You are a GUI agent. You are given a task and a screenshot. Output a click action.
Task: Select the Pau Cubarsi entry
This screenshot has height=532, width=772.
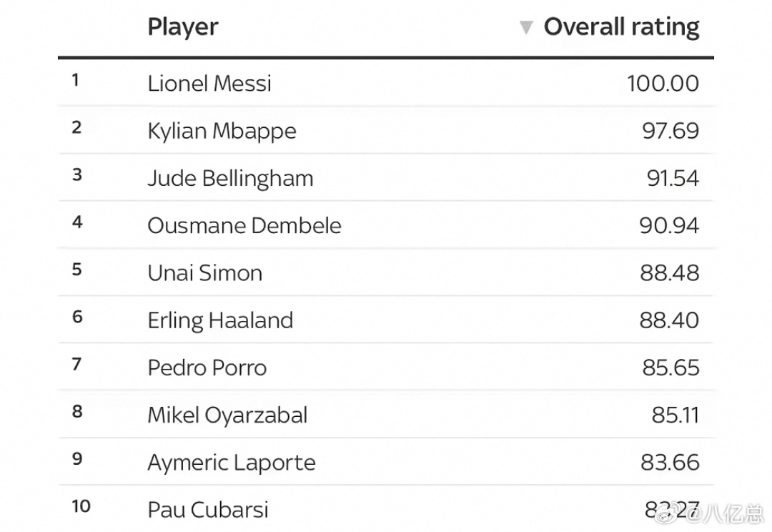208,510
